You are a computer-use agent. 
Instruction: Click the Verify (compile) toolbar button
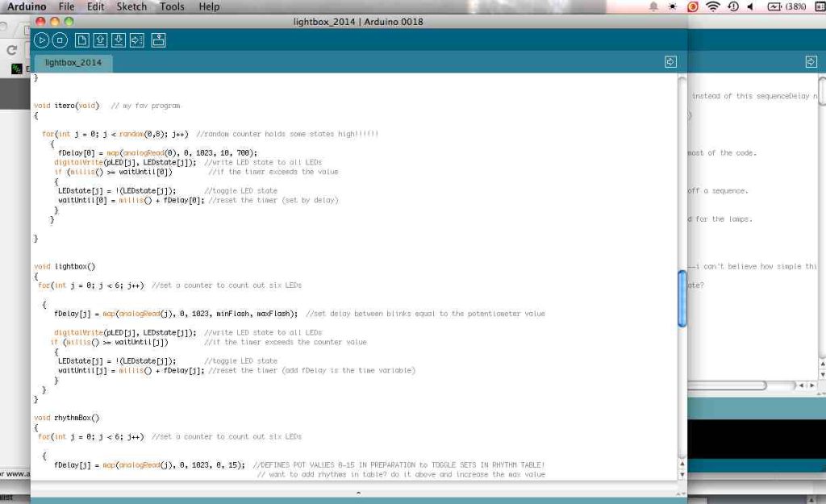[42, 40]
